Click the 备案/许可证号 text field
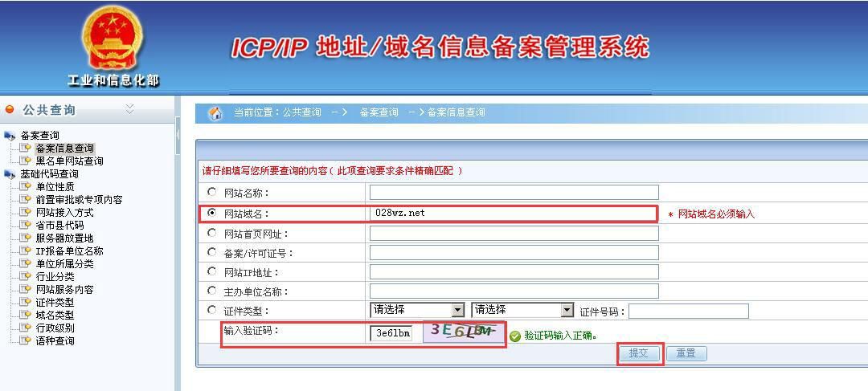Image resolution: width=868 pixels, height=391 pixels. click(514, 253)
